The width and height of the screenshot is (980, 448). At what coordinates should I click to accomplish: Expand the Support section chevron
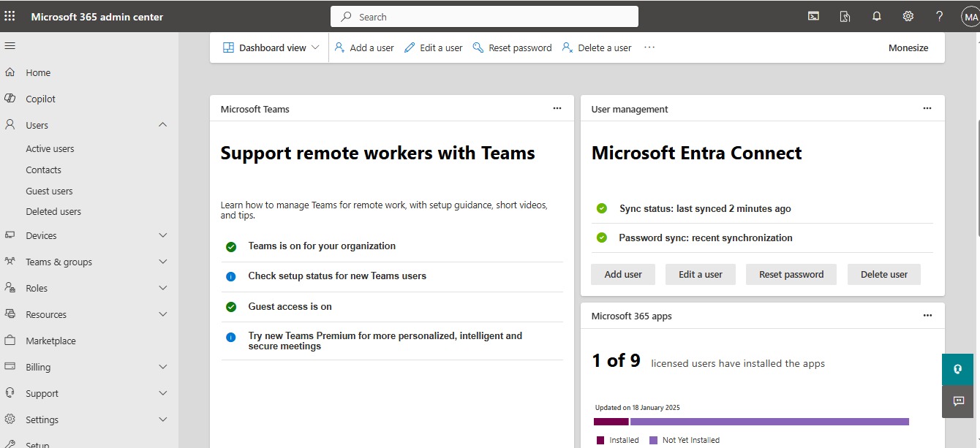[163, 393]
